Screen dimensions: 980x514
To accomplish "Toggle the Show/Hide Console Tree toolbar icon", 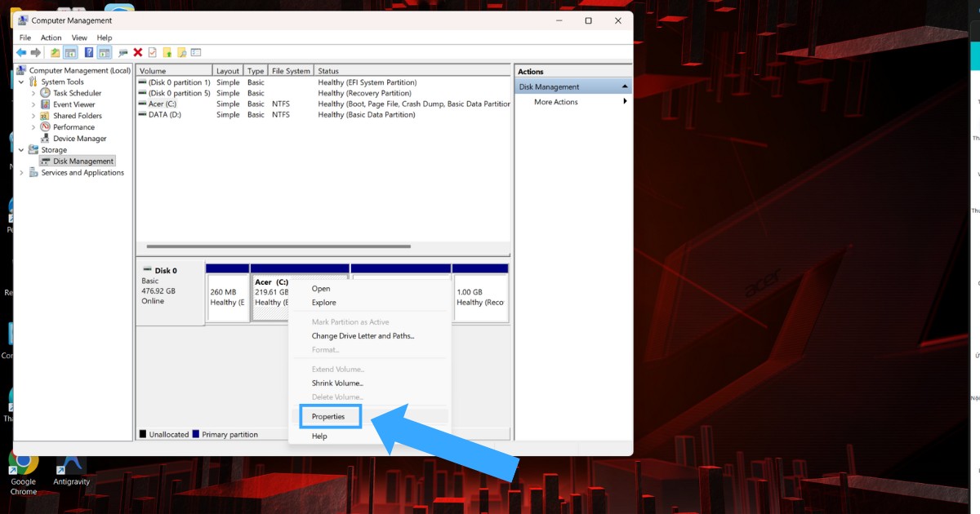I will [71, 53].
